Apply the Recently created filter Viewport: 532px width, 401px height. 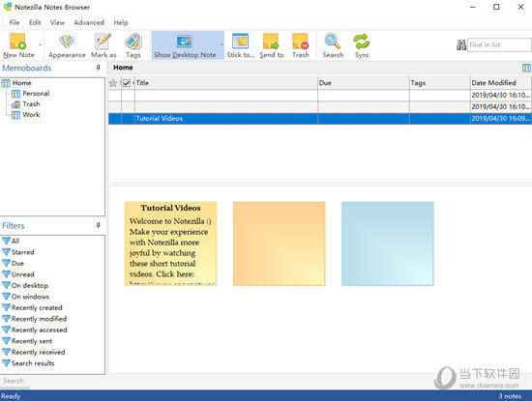point(37,308)
